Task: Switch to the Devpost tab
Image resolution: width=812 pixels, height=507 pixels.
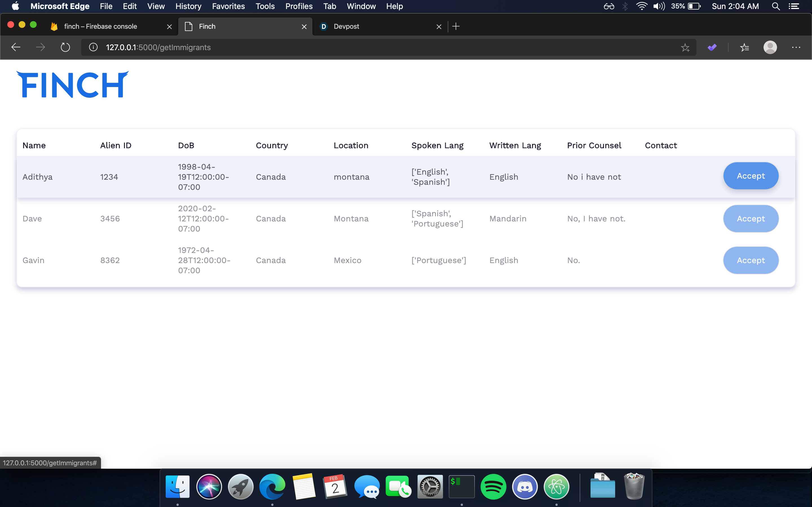Action: [x=346, y=26]
